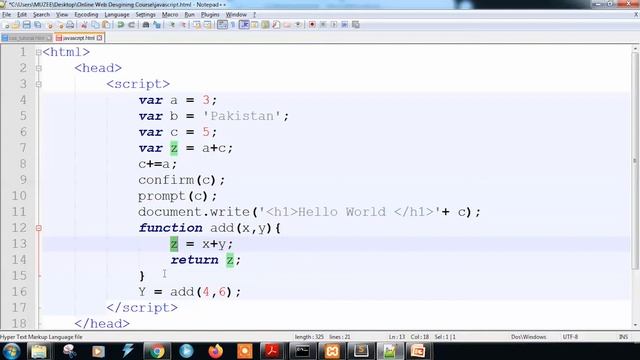Click the Print toolbar icon
Screen dimensions: 640x360
[70, 25]
